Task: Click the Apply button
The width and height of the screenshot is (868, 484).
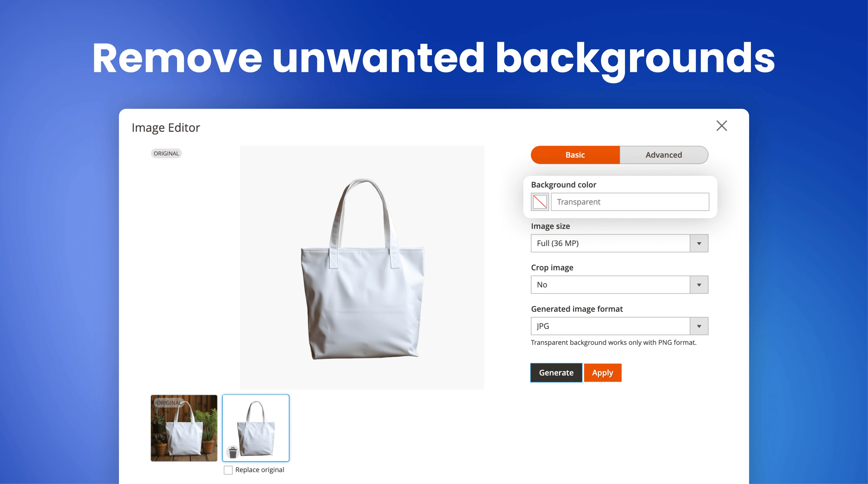Action: click(602, 372)
